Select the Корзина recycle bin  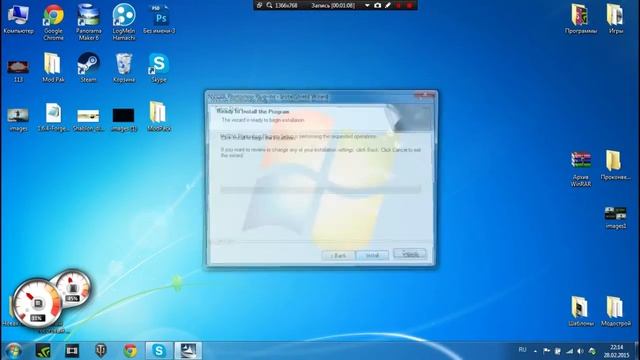point(124,68)
